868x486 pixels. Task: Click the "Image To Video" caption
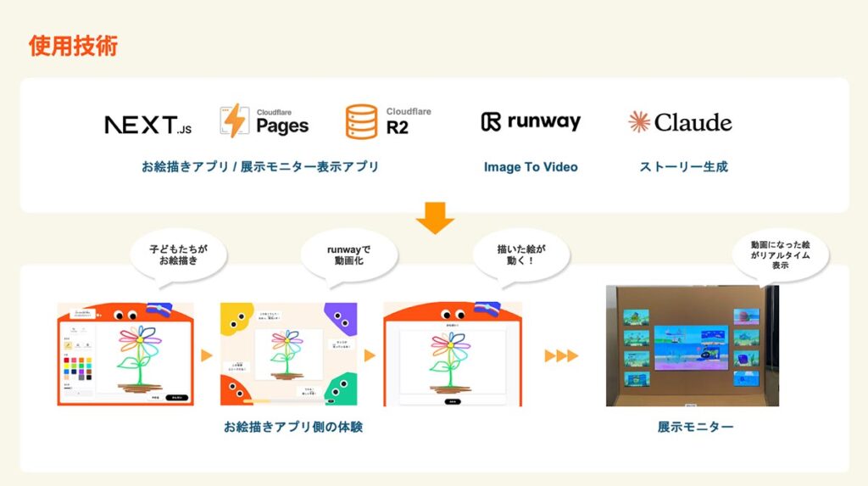pos(531,167)
